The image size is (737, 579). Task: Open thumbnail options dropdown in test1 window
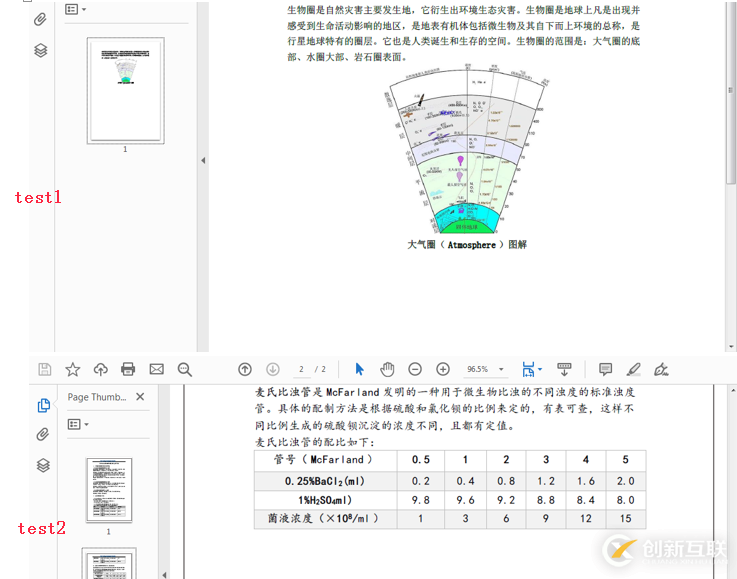76,9
